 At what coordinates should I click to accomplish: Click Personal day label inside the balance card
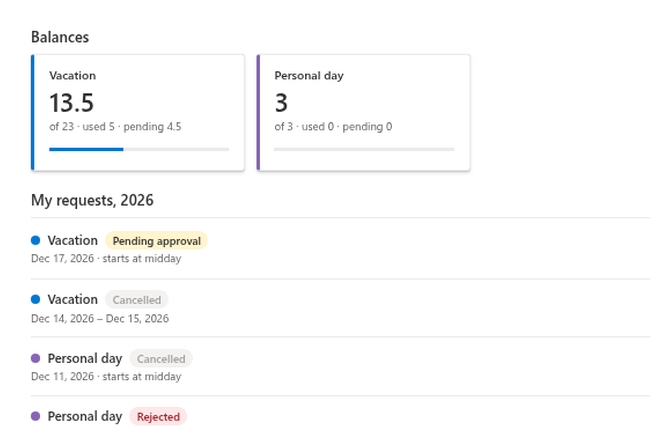pyautogui.click(x=309, y=76)
